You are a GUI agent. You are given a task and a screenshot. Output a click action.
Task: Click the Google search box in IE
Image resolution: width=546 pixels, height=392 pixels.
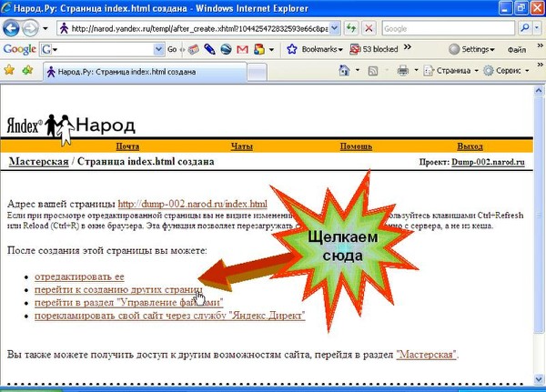click(448, 28)
